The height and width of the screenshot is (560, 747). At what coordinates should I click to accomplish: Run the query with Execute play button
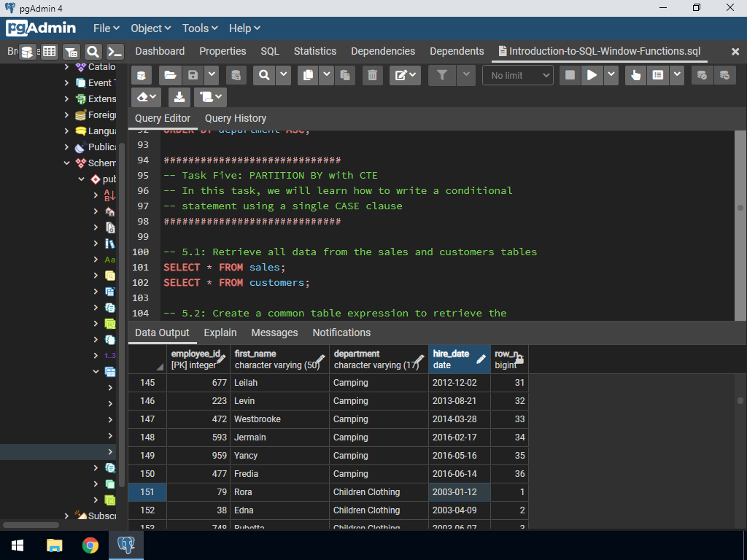592,75
